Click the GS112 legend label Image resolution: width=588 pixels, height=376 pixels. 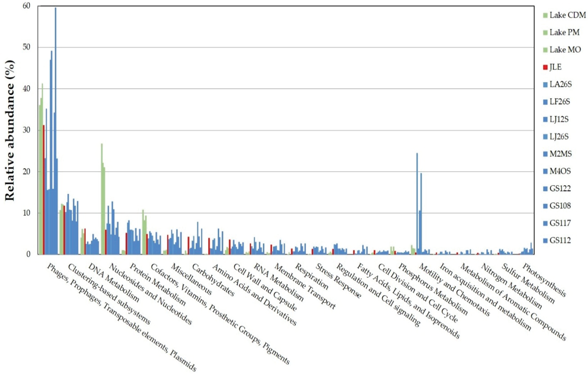click(560, 241)
